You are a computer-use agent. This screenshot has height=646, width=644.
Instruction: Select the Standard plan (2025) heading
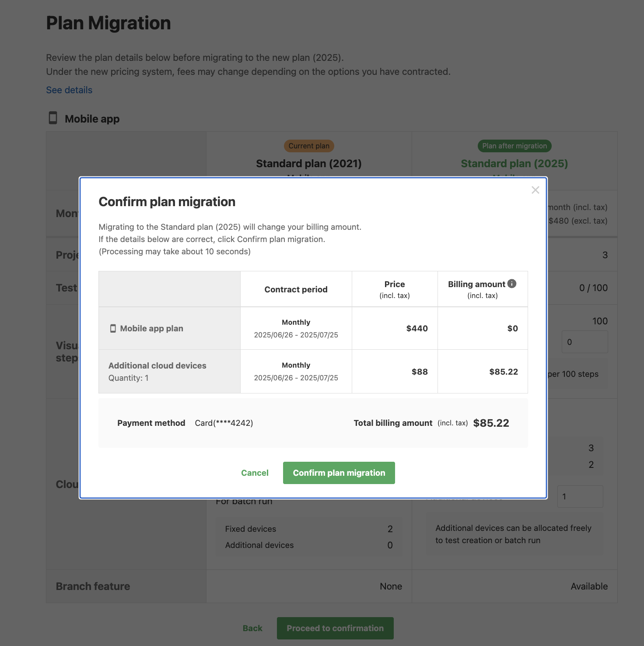click(x=514, y=163)
